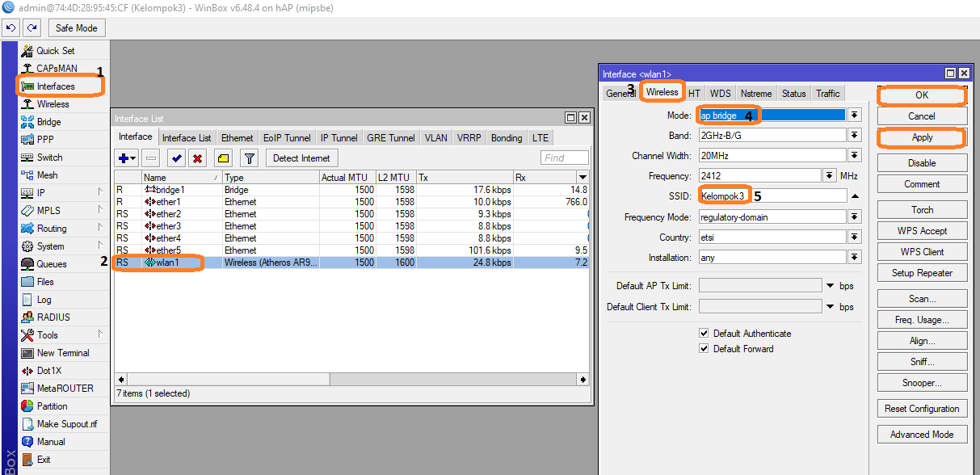Expand IP submenu

pos(101,193)
